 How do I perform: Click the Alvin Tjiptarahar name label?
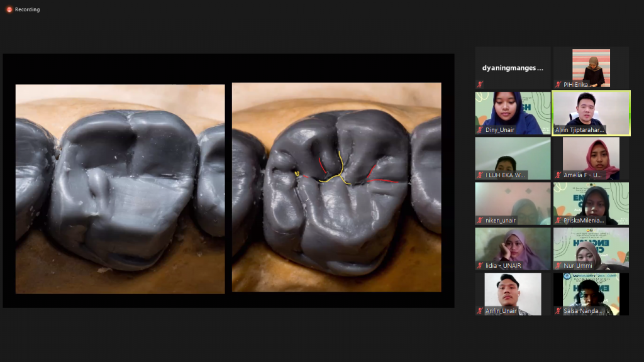[x=579, y=129]
